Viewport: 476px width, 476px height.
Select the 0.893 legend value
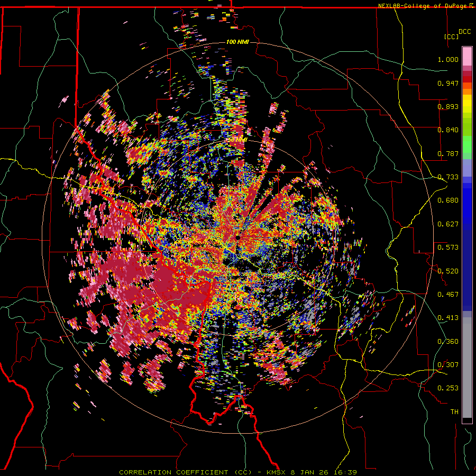click(448, 106)
